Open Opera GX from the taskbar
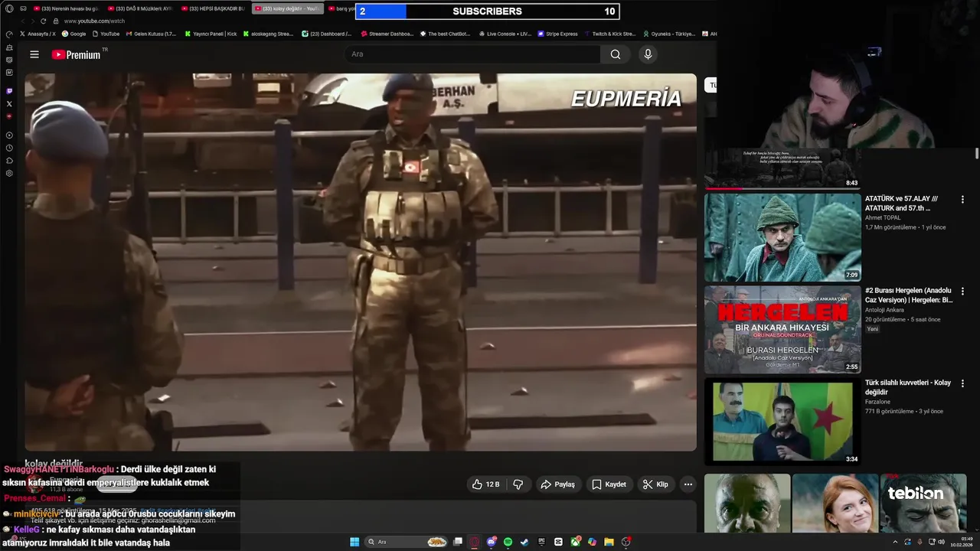 pos(474,542)
